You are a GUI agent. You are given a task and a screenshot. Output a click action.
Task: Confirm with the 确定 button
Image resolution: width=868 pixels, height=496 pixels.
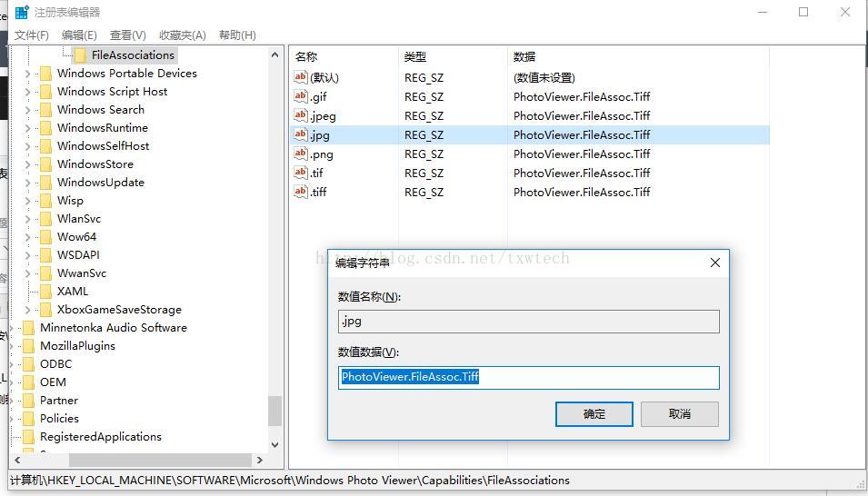pyautogui.click(x=594, y=414)
